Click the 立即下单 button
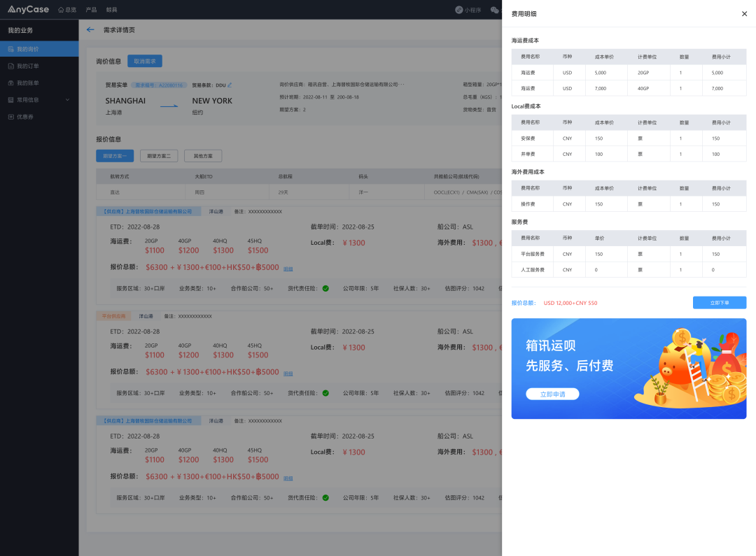Viewport: 756px width, 556px height. tap(720, 303)
